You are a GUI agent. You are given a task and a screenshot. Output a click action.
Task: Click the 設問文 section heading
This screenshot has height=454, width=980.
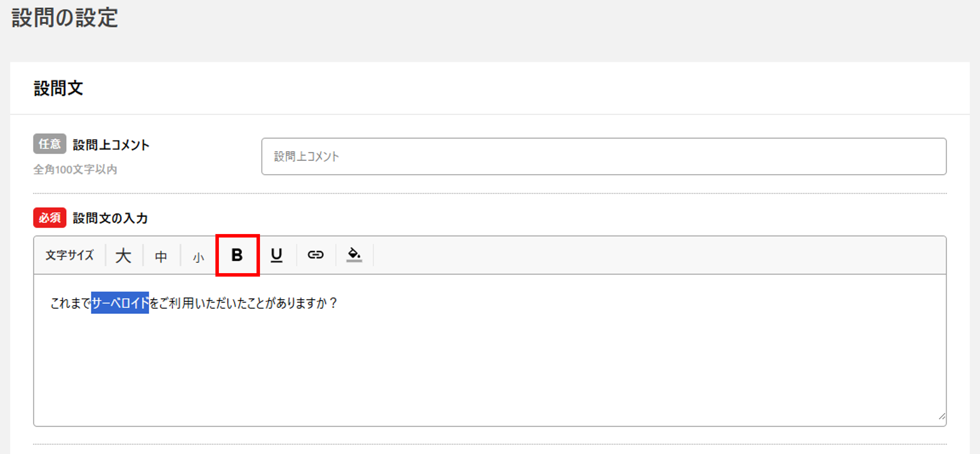click(x=59, y=88)
